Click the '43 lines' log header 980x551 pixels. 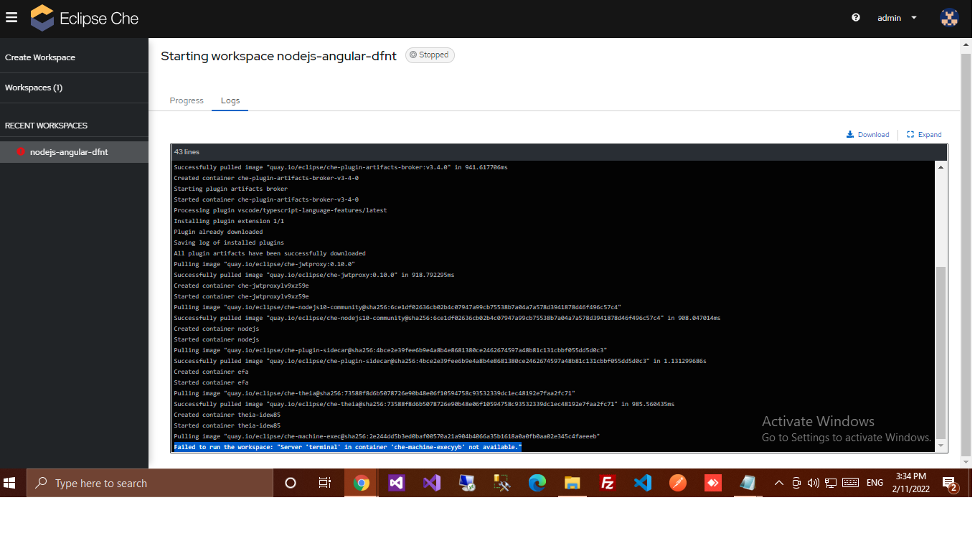187,152
